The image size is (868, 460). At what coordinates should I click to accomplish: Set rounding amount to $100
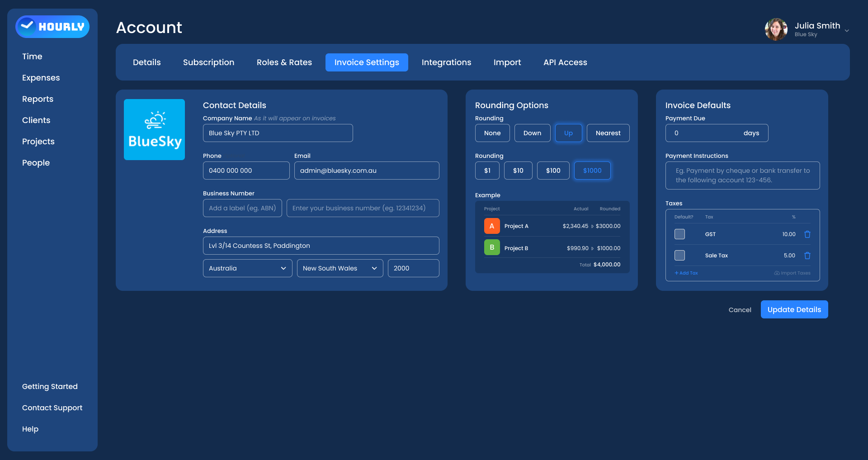553,171
